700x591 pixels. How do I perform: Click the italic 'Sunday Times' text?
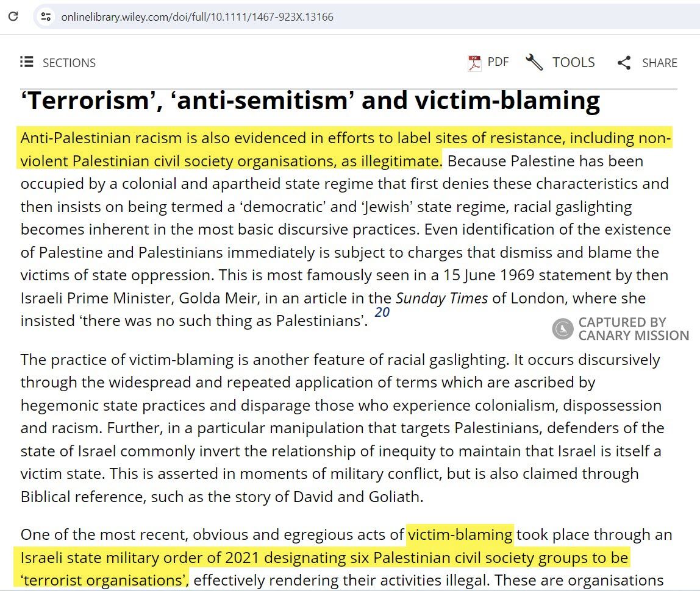click(441, 299)
